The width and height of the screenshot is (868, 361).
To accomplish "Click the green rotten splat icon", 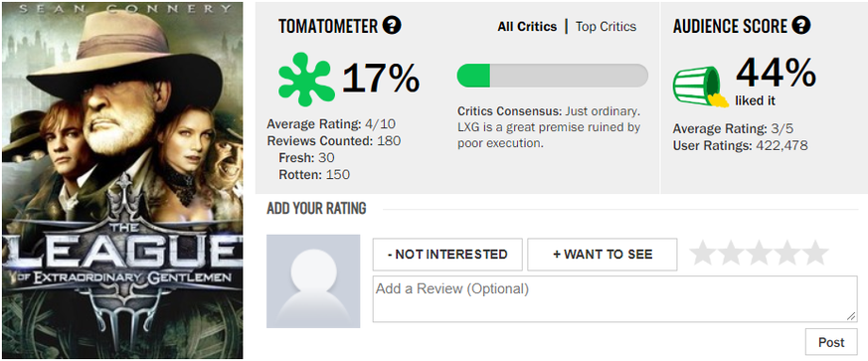I will tap(306, 79).
